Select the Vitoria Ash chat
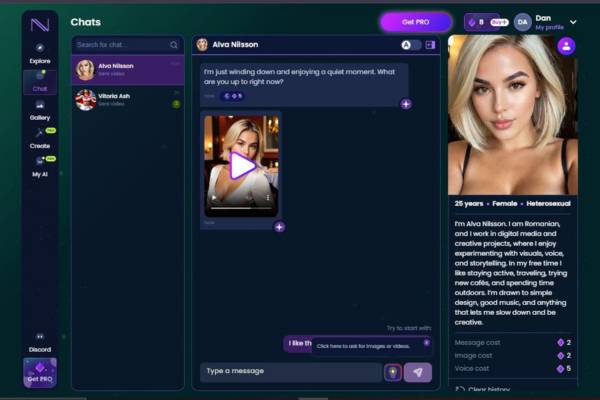 coord(128,99)
